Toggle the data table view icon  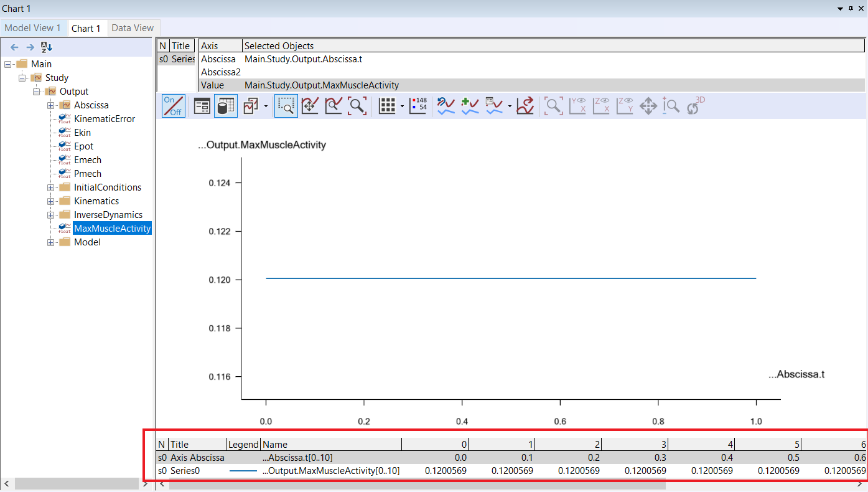[225, 106]
